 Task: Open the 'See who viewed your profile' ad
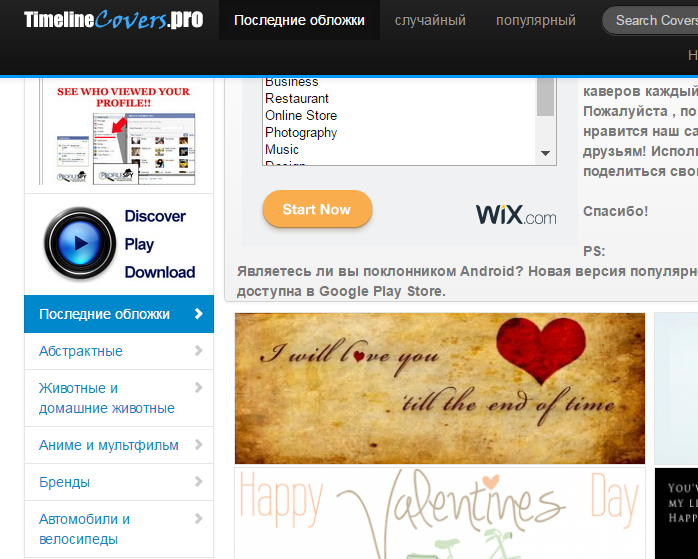click(118, 131)
